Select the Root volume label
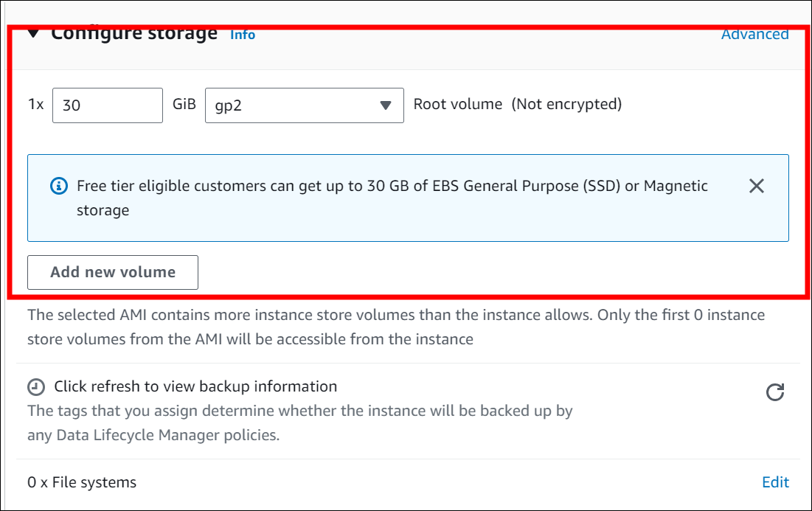The height and width of the screenshot is (511, 812). pyautogui.click(x=457, y=105)
